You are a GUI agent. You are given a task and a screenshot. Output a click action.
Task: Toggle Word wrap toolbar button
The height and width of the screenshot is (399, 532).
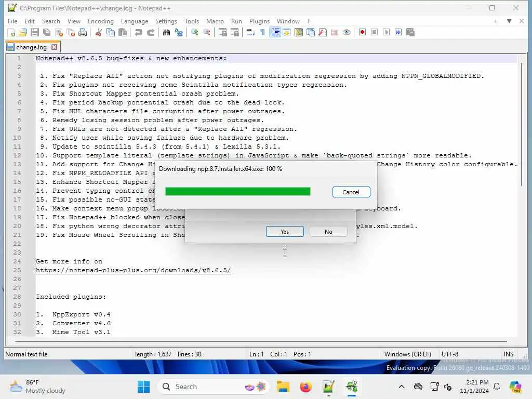click(x=250, y=33)
